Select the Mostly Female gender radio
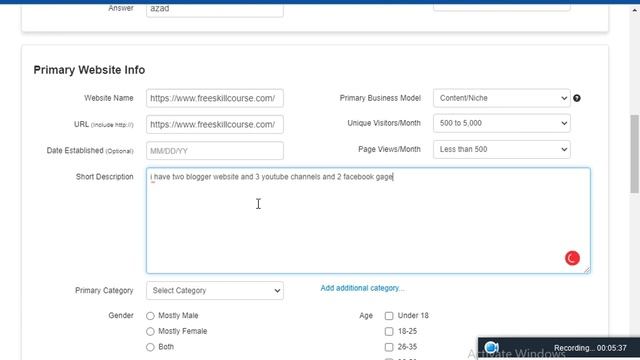 coord(150,331)
